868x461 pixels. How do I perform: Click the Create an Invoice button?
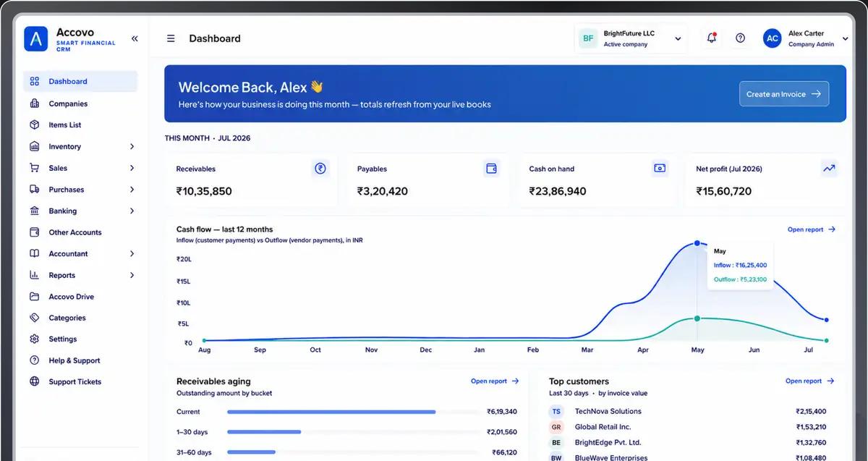coord(784,93)
